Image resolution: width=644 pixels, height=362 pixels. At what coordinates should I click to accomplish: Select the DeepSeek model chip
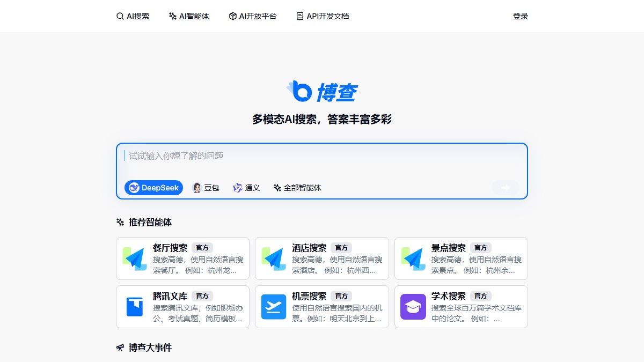point(154,188)
